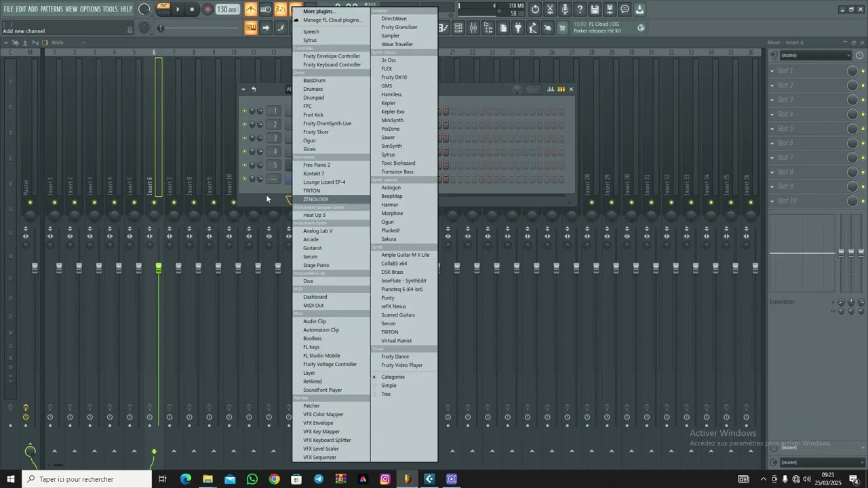Save project with floppy disk icon
The width and height of the screenshot is (868, 488).
[x=595, y=9]
